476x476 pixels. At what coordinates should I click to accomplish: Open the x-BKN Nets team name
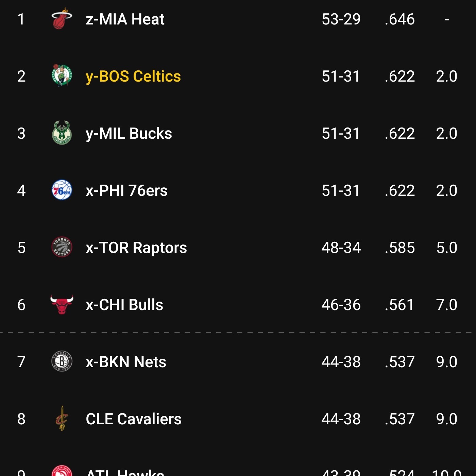[x=126, y=362]
